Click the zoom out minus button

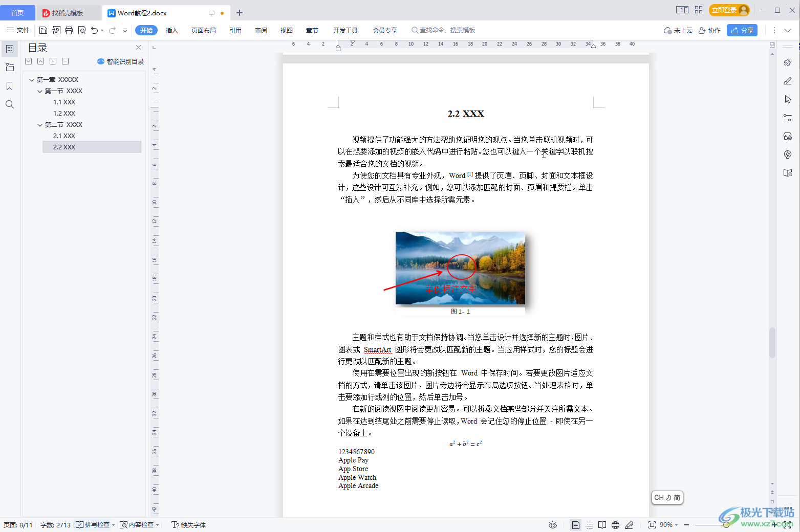[x=686, y=525]
